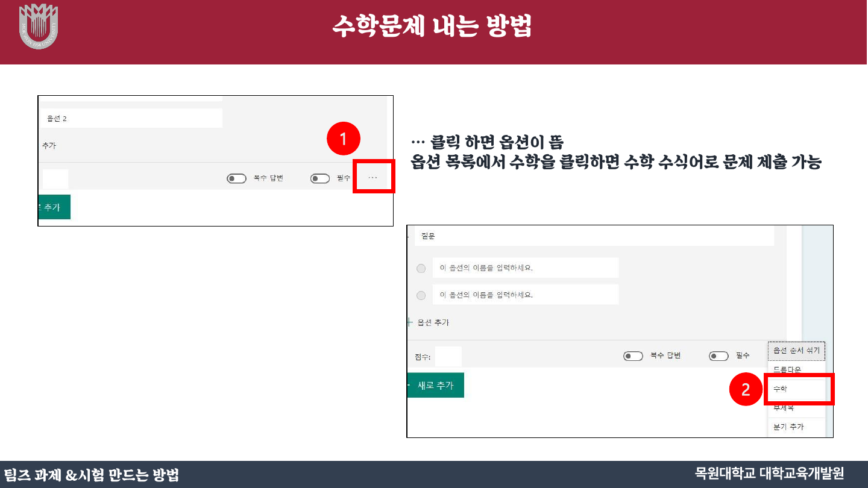
Task: Select the second option radio button
Action: (x=421, y=295)
